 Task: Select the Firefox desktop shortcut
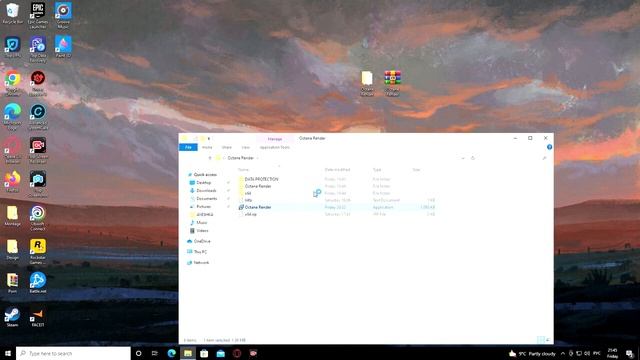click(x=12, y=182)
